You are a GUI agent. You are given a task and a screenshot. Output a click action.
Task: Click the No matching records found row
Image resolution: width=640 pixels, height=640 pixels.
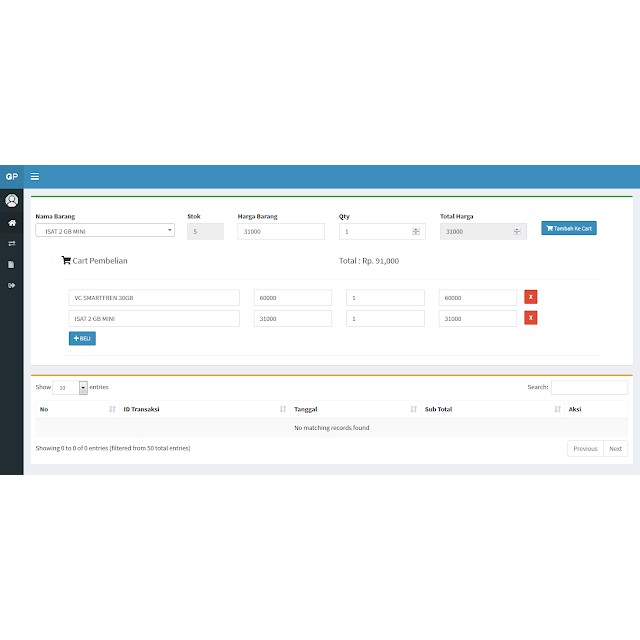click(x=331, y=428)
